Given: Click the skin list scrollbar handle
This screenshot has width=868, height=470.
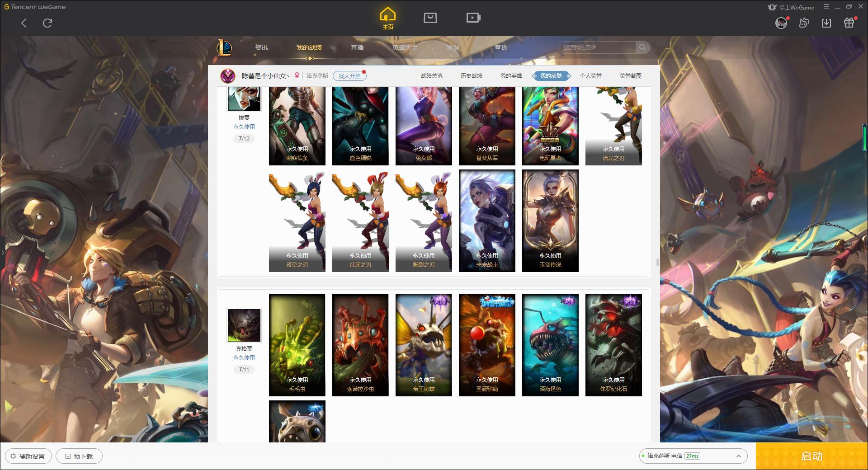Looking at the screenshot, I should click(657, 262).
